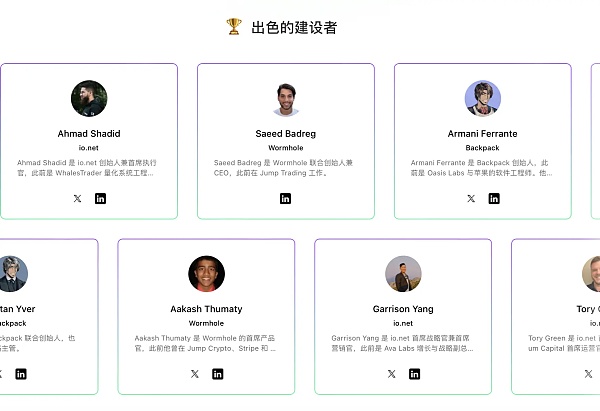Open Aakash Thumaty's LinkedIn icon
Screen dimensions: 600x411
click(218, 374)
